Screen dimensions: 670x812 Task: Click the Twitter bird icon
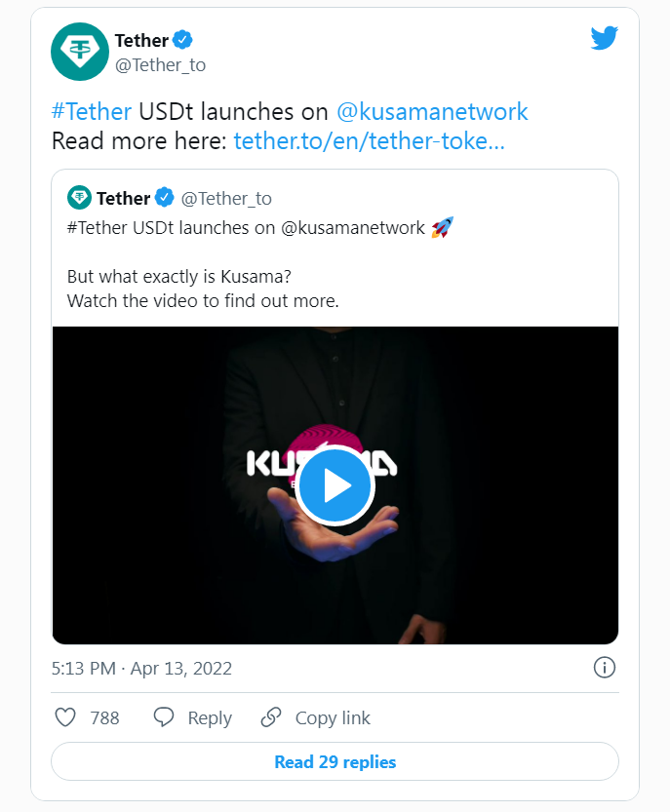click(x=605, y=37)
